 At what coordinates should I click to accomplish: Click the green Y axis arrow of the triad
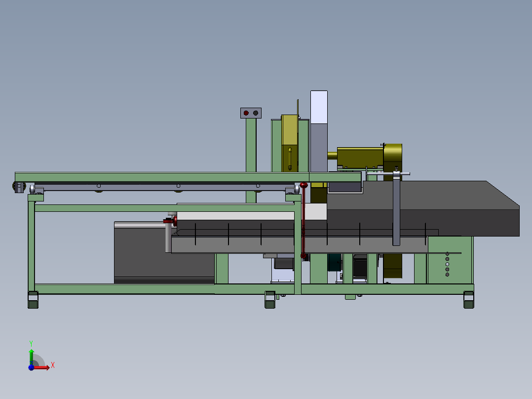tap(31, 357)
